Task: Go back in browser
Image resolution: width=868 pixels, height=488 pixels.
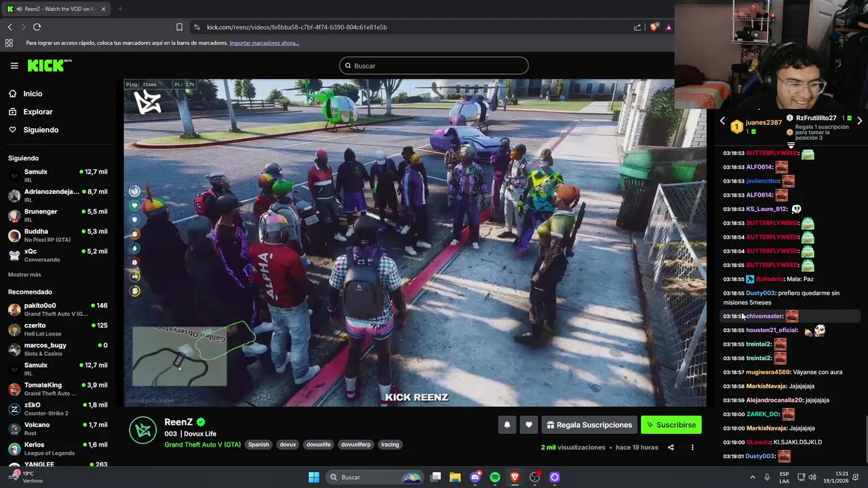Action: pos(9,27)
